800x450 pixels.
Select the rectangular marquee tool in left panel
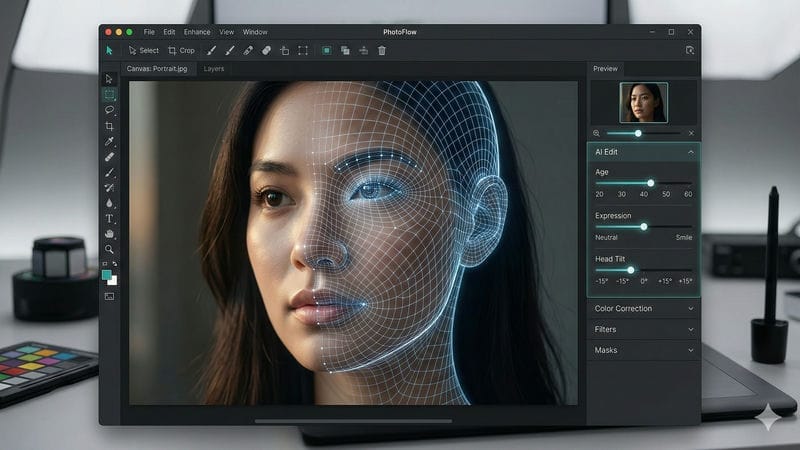(109, 94)
